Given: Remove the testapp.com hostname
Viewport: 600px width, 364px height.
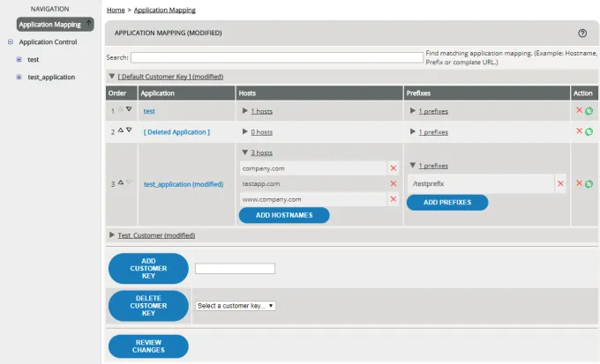Looking at the screenshot, I should click(393, 183).
